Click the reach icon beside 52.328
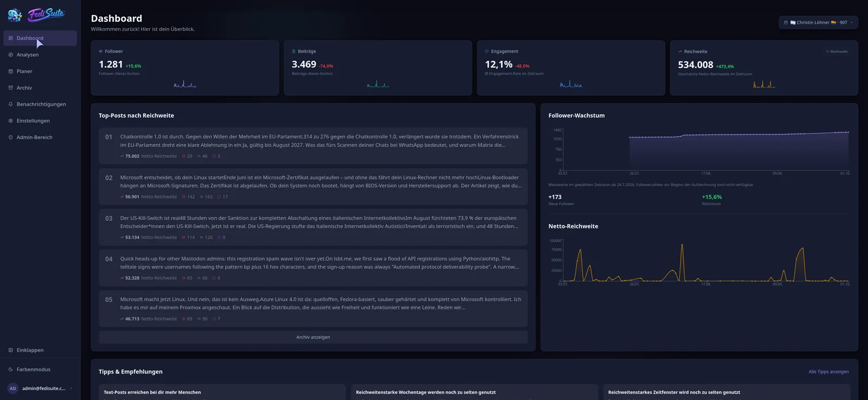The image size is (868, 400). coord(122,278)
